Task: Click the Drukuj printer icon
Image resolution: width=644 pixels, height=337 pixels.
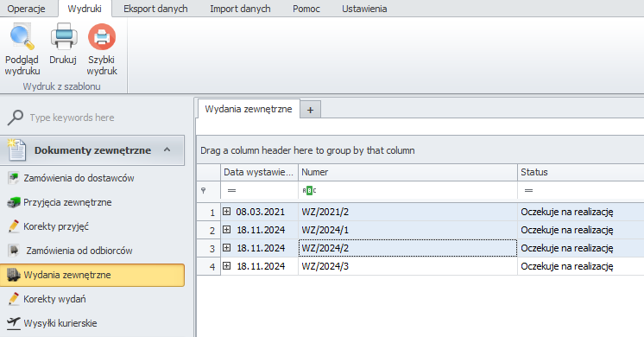Action: (x=64, y=36)
